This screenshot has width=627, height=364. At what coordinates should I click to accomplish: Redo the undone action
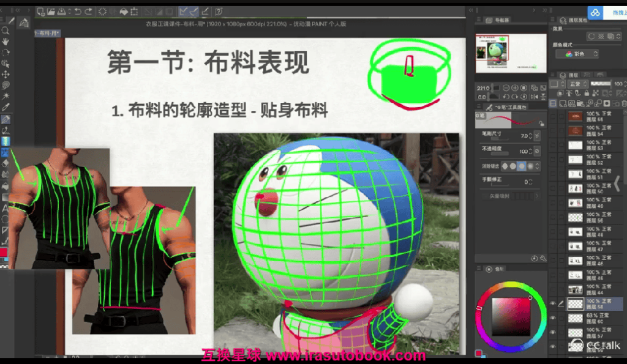[x=88, y=12]
